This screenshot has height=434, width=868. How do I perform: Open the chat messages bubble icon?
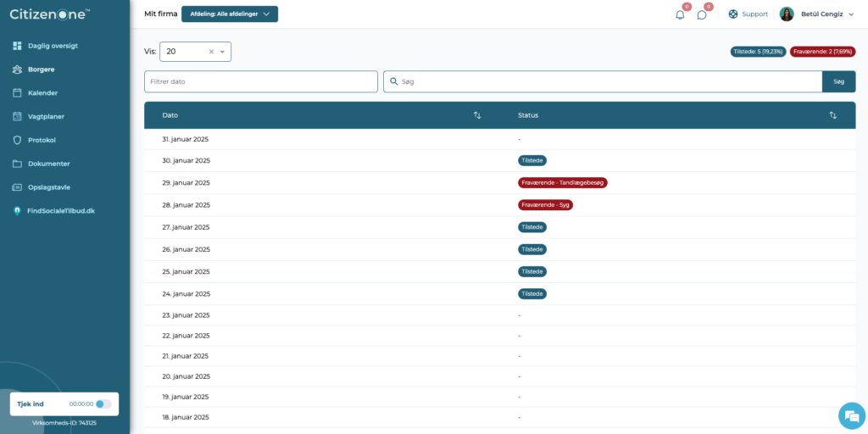click(x=701, y=15)
